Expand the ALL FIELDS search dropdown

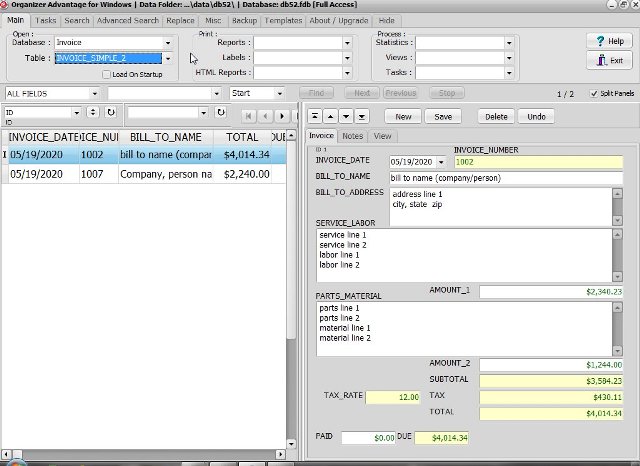coord(94,94)
